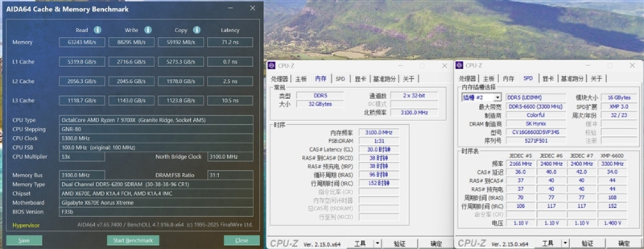The width and height of the screenshot is (644, 249).
Task: Open 基准跑分 tab in right CPU-Z window
Action: (572, 79)
